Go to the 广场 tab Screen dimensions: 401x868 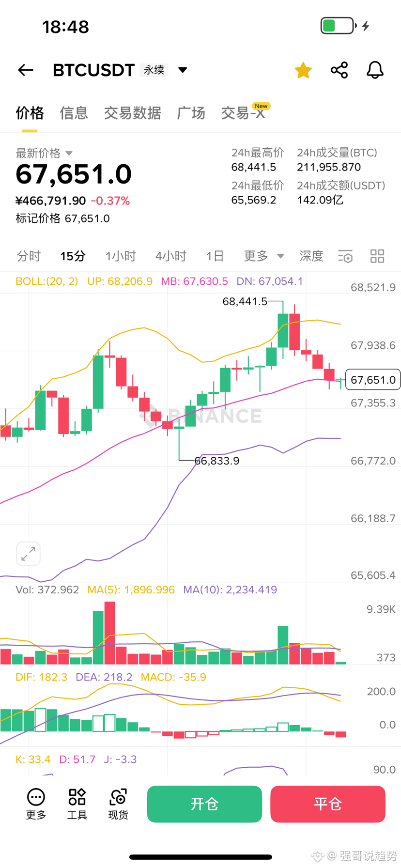pos(191,113)
